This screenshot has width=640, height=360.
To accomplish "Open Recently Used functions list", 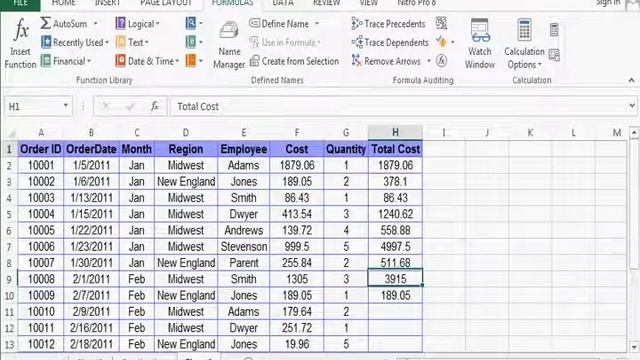I will (x=75, y=42).
